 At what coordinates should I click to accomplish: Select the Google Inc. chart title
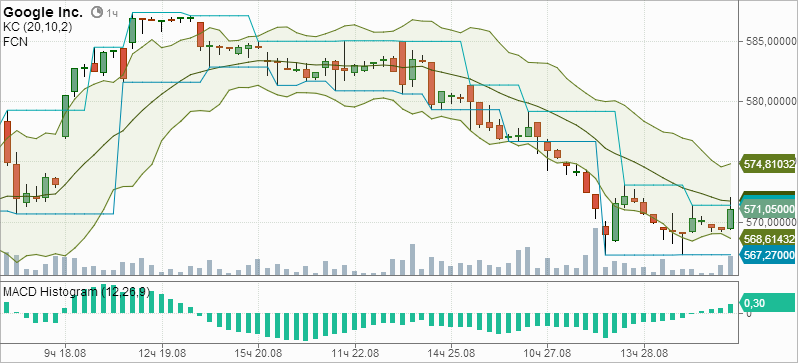(x=43, y=12)
